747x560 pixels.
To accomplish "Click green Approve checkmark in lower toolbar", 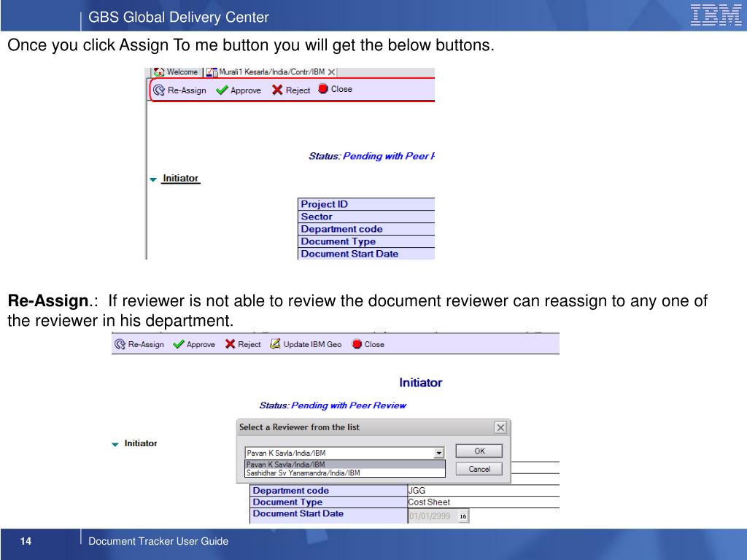I will pyautogui.click(x=179, y=344).
